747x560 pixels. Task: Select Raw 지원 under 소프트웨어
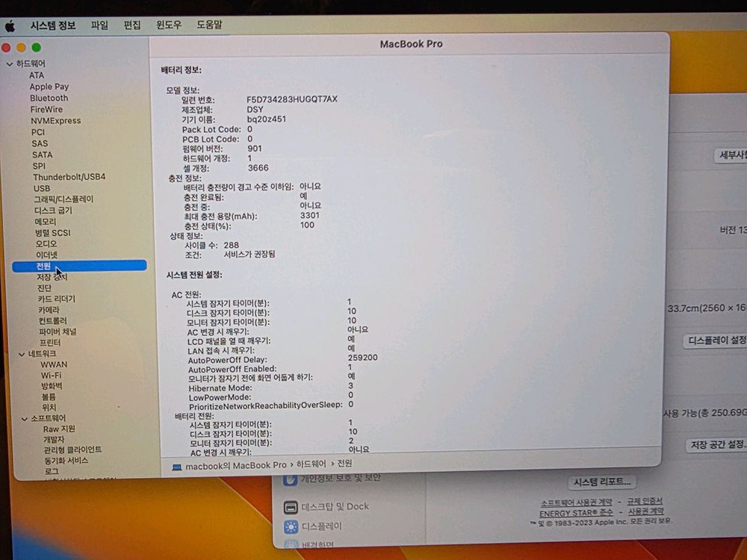[x=59, y=429]
